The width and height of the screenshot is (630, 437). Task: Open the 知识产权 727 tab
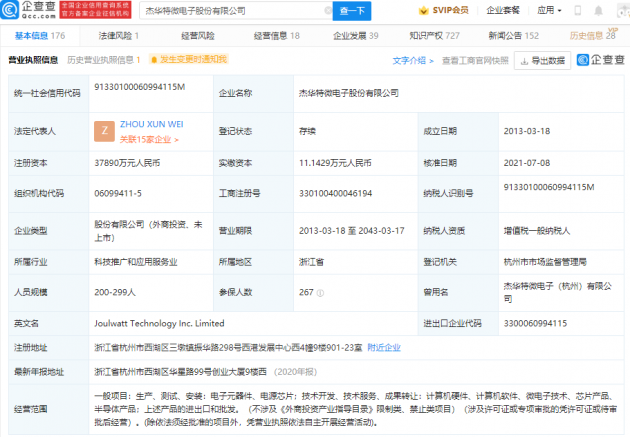(434, 36)
